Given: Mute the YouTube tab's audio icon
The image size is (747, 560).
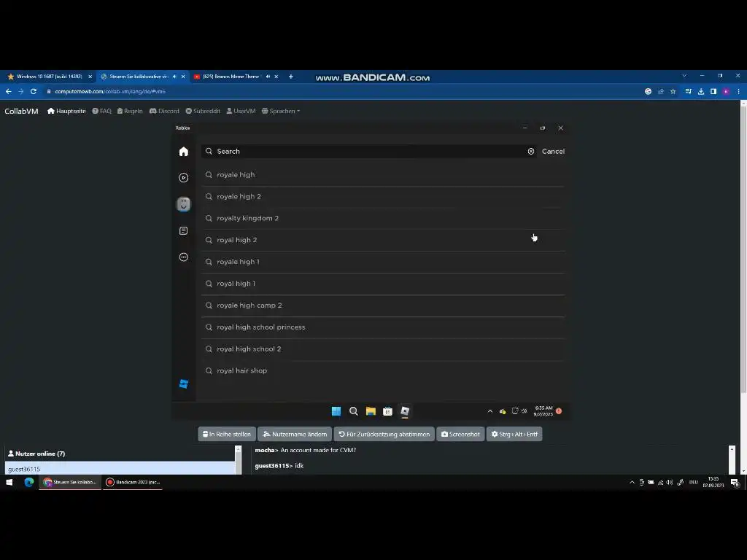Looking at the screenshot, I should 268,77.
